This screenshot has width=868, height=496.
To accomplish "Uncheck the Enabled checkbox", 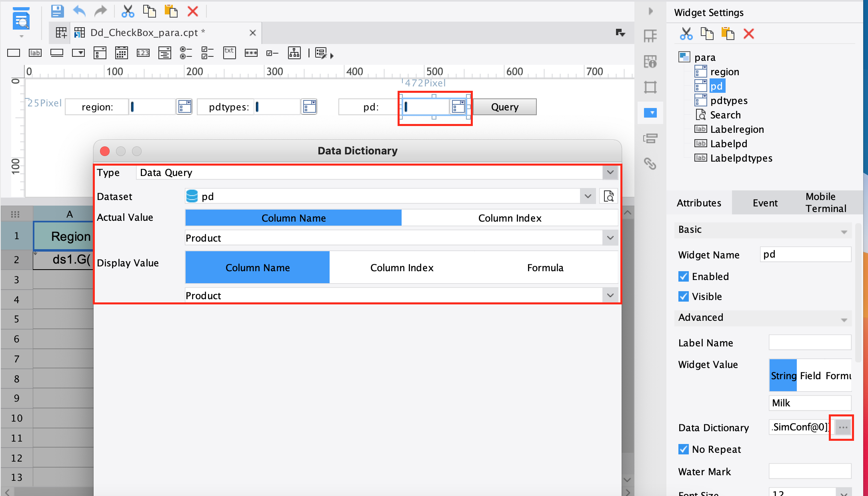I will click(x=683, y=276).
